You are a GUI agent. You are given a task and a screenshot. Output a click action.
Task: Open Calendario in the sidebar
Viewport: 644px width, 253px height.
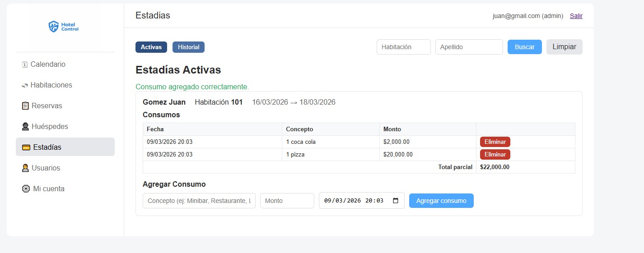(x=65, y=64)
